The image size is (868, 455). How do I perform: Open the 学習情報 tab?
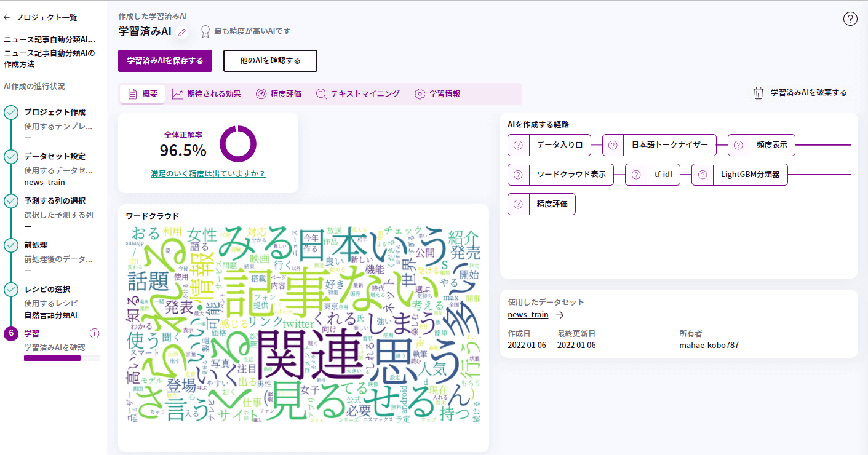point(437,94)
